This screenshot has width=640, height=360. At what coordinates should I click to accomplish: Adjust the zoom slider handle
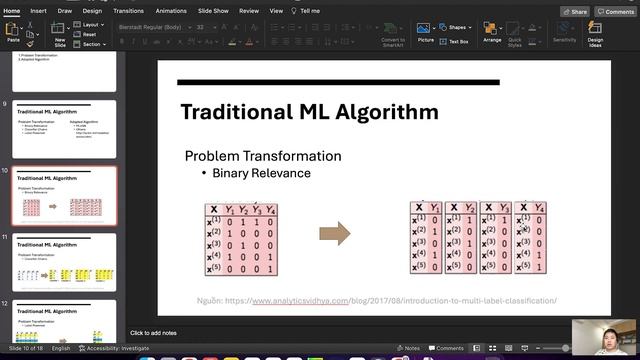(565, 348)
